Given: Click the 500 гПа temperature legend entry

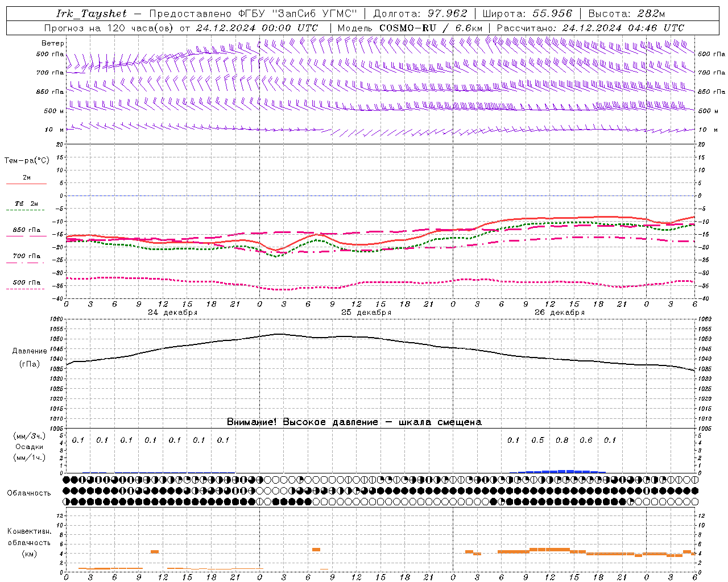Looking at the screenshot, I should point(27,282).
